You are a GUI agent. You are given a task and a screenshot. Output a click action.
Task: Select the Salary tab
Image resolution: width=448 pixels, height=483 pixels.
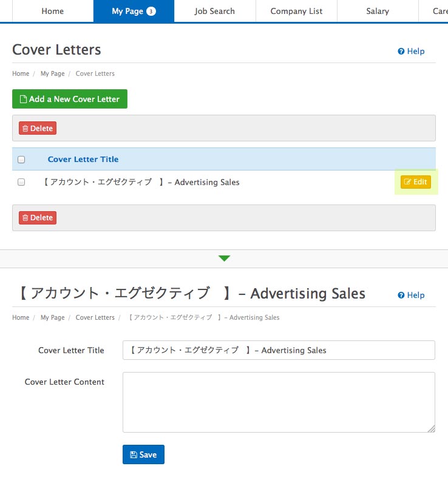pyautogui.click(x=378, y=11)
